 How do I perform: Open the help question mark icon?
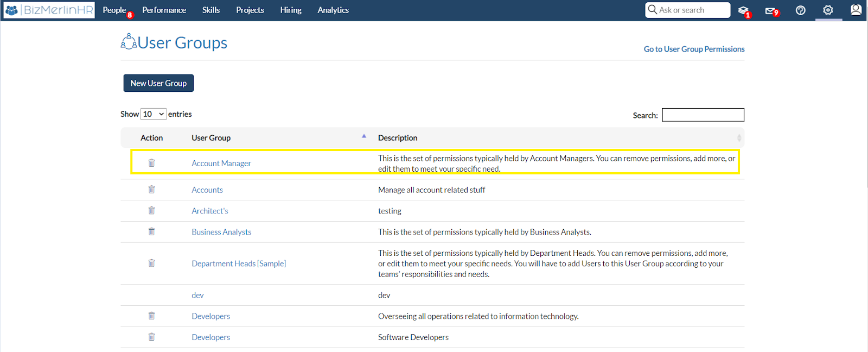pos(800,10)
